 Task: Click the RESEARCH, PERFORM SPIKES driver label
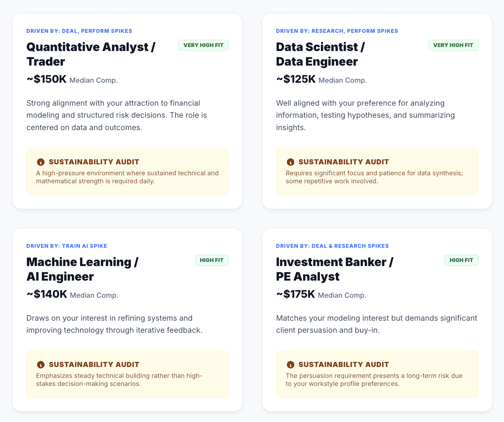(x=337, y=31)
